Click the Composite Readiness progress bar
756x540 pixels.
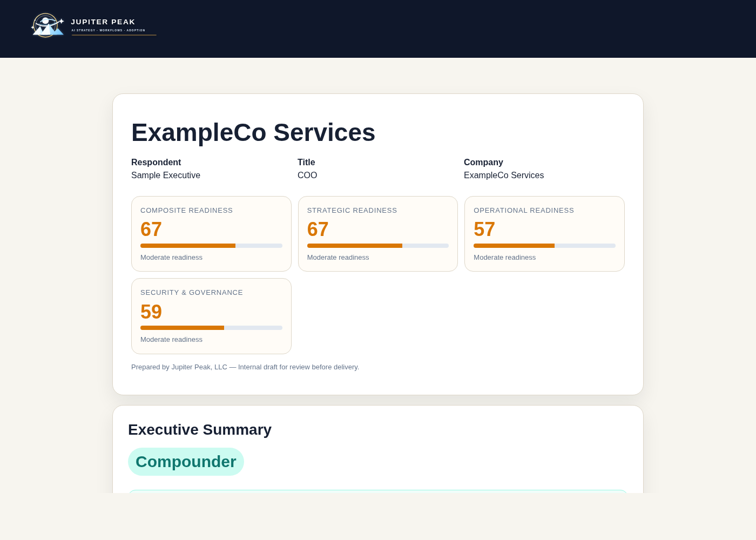pyautogui.click(x=211, y=246)
